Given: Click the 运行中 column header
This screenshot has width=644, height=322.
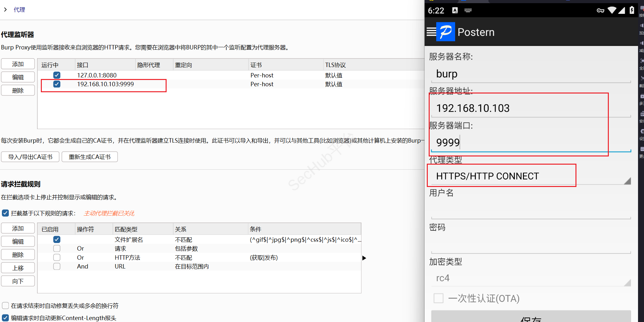Looking at the screenshot, I should (56, 65).
